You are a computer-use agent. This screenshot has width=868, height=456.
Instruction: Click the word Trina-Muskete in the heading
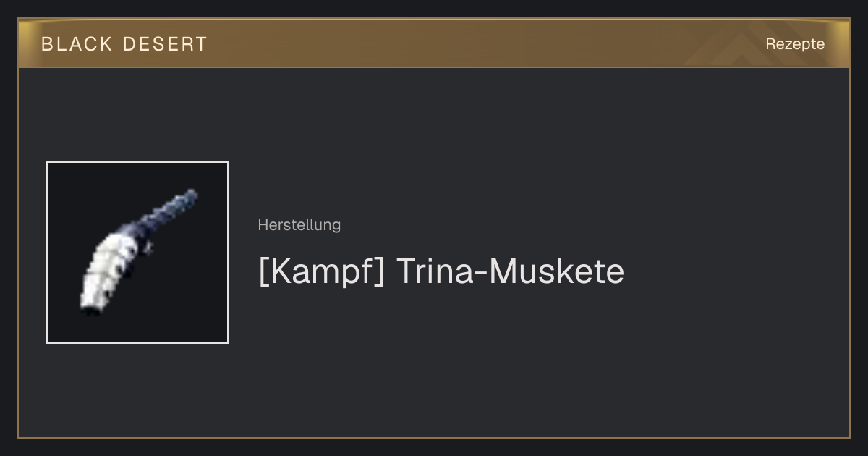coord(510,271)
